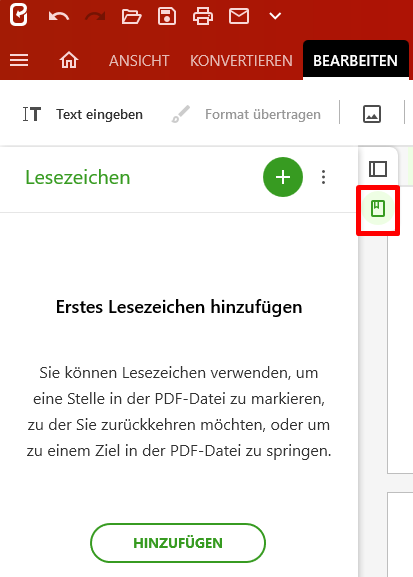Send PDF by email envelope icon

point(239,17)
